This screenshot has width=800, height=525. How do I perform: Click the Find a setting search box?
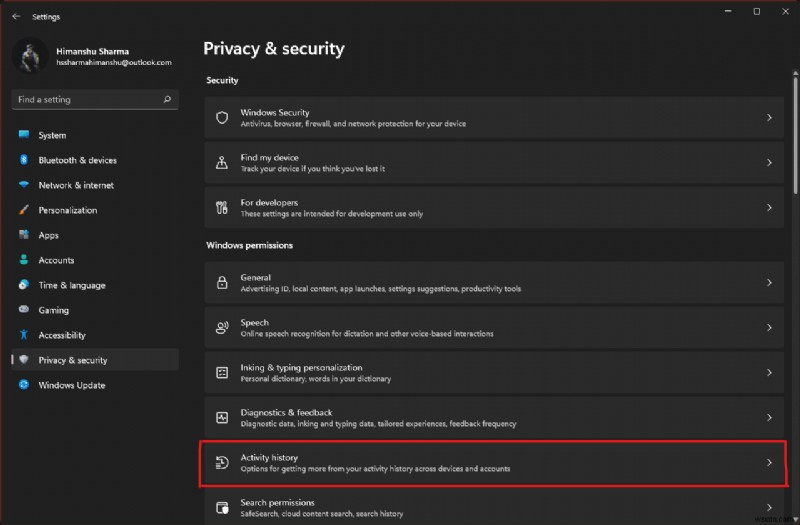click(x=95, y=99)
